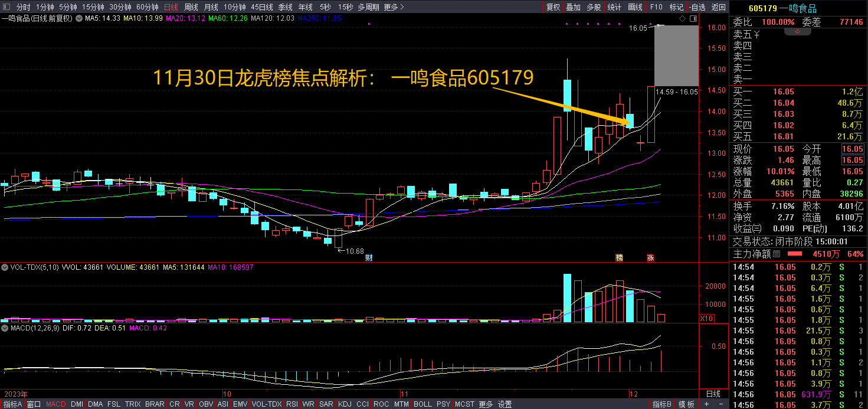This screenshot has height=409, width=868.
Task: Click the 标记 mark button
Action: tap(676, 7)
